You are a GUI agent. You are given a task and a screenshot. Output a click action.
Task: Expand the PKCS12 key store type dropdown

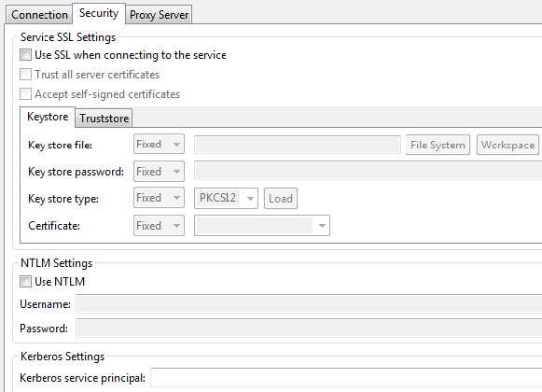tap(226, 198)
